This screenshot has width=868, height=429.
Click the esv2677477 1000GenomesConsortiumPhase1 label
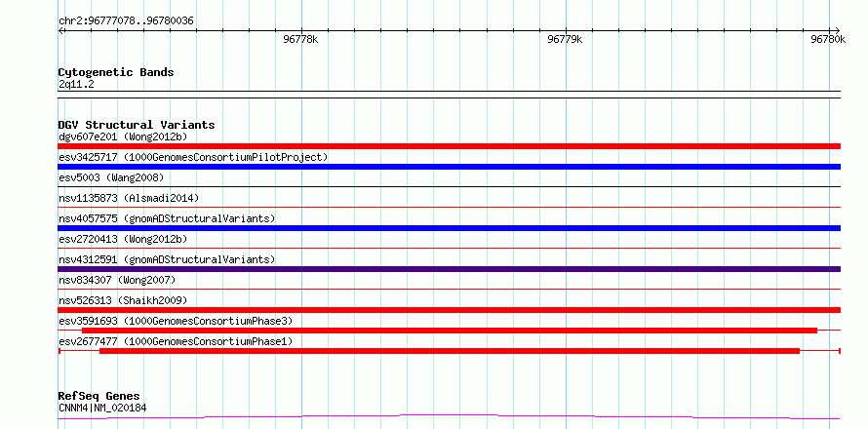pyautogui.click(x=176, y=341)
